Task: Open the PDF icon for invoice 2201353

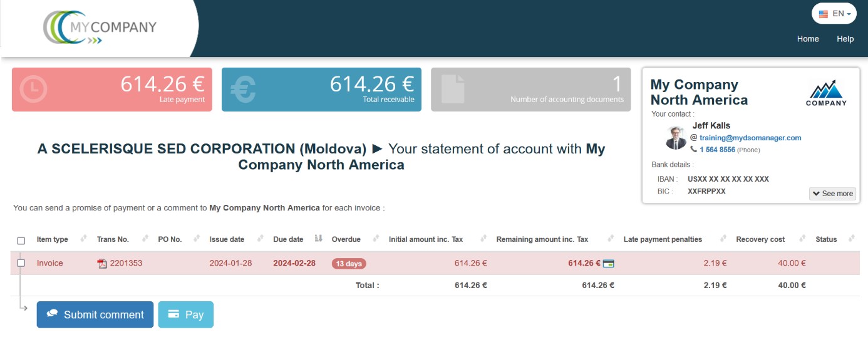Action: coord(102,264)
